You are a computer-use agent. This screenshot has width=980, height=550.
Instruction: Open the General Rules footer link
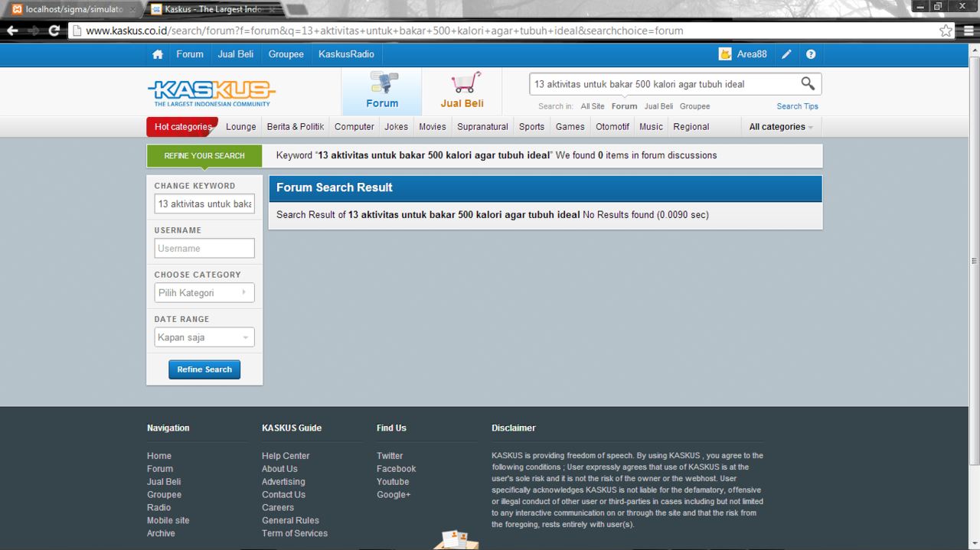[290, 520]
